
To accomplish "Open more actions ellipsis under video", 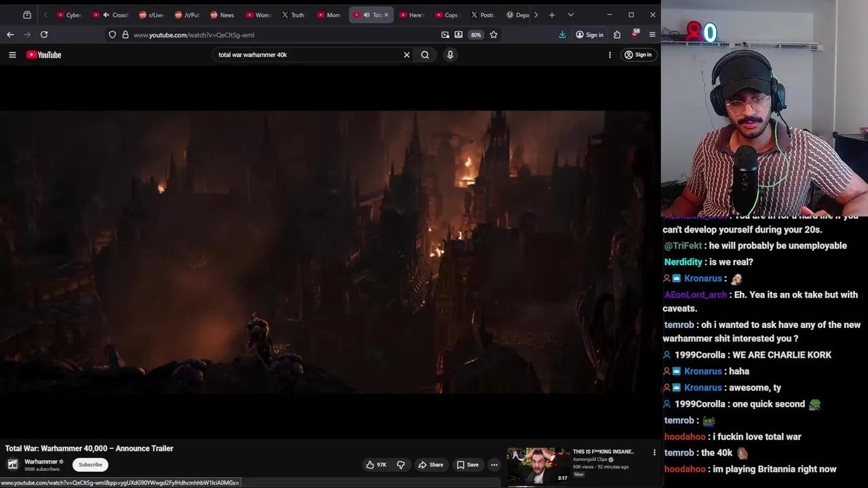I will click(494, 465).
